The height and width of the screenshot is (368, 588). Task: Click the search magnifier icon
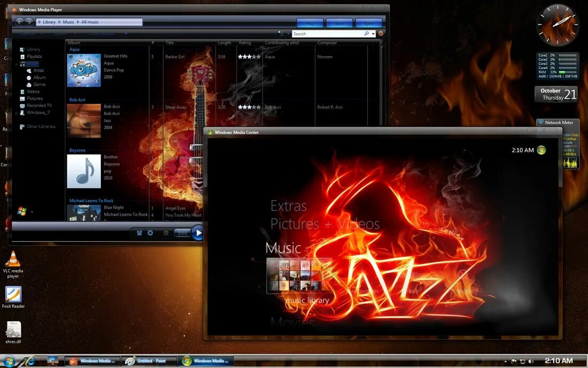click(366, 34)
